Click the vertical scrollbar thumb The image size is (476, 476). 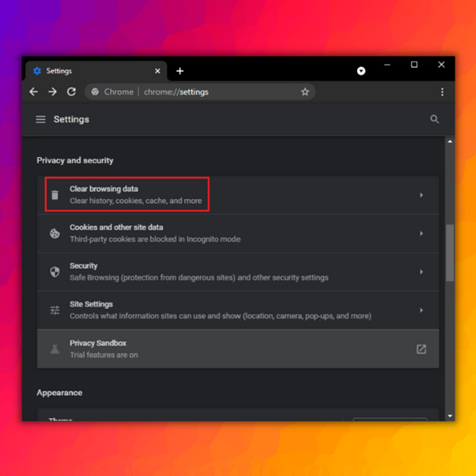[x=450, y=253]
